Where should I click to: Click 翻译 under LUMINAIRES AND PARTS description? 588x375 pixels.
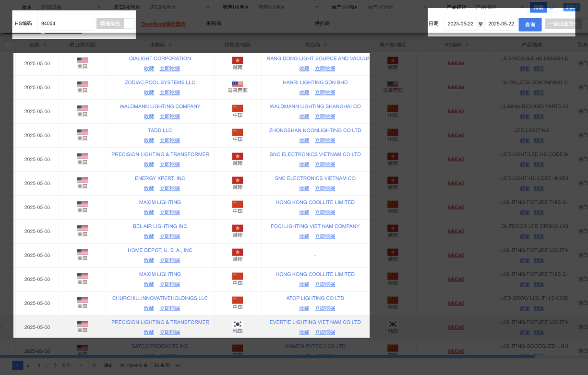point(539,117)
